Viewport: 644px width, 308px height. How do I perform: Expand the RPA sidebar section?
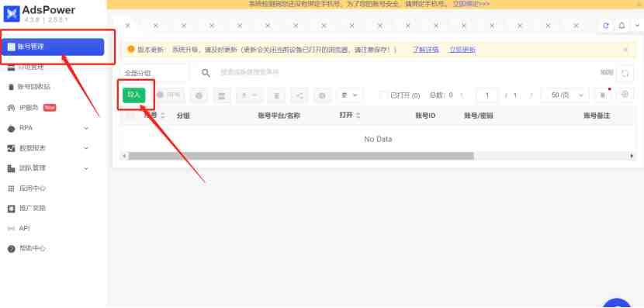coord(86,128)
